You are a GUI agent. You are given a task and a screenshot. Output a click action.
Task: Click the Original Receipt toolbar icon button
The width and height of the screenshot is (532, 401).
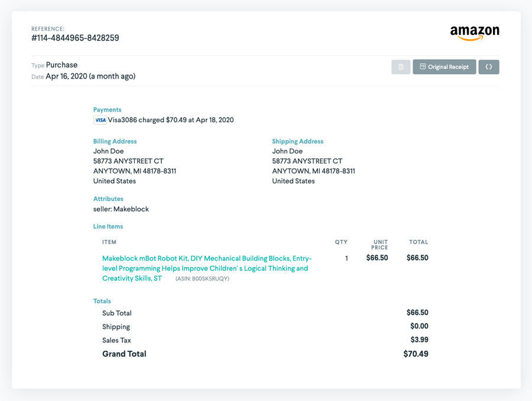point(445,67)
